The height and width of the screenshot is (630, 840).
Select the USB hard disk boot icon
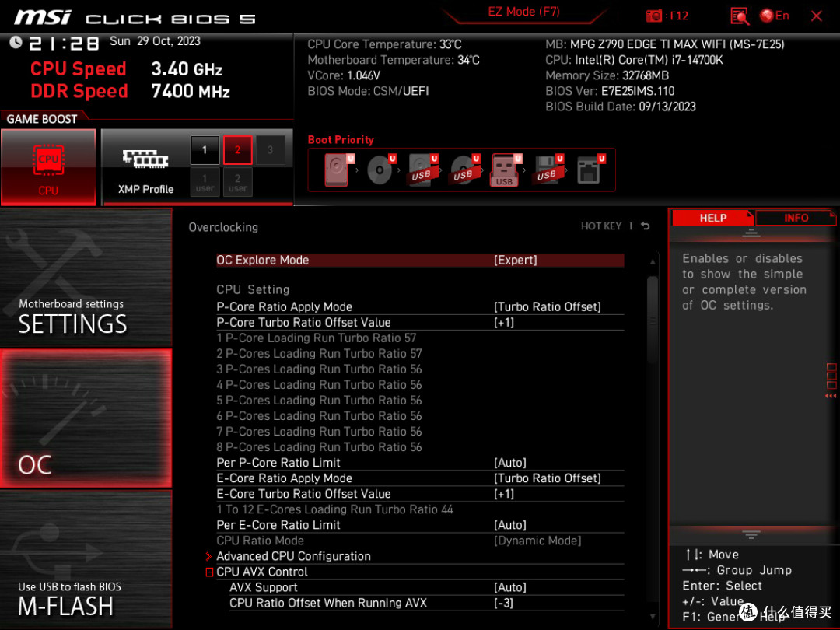(423, 170)
